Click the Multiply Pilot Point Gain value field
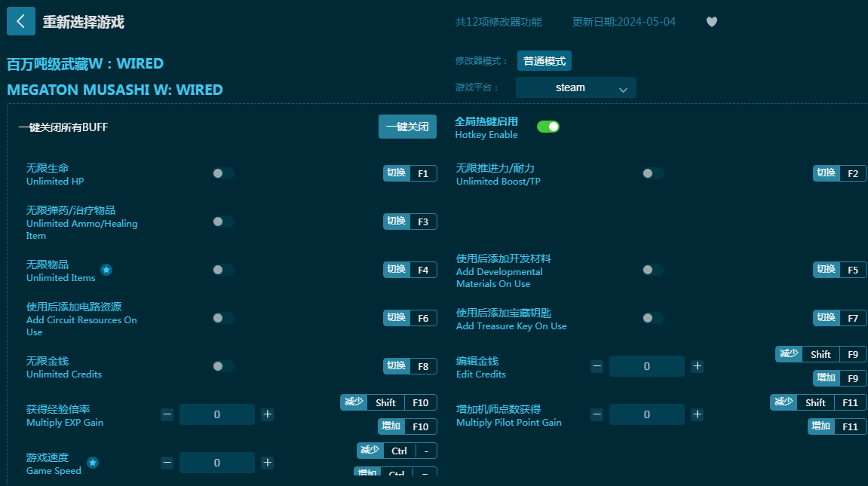868x486 pixels. tap(646, 414)
